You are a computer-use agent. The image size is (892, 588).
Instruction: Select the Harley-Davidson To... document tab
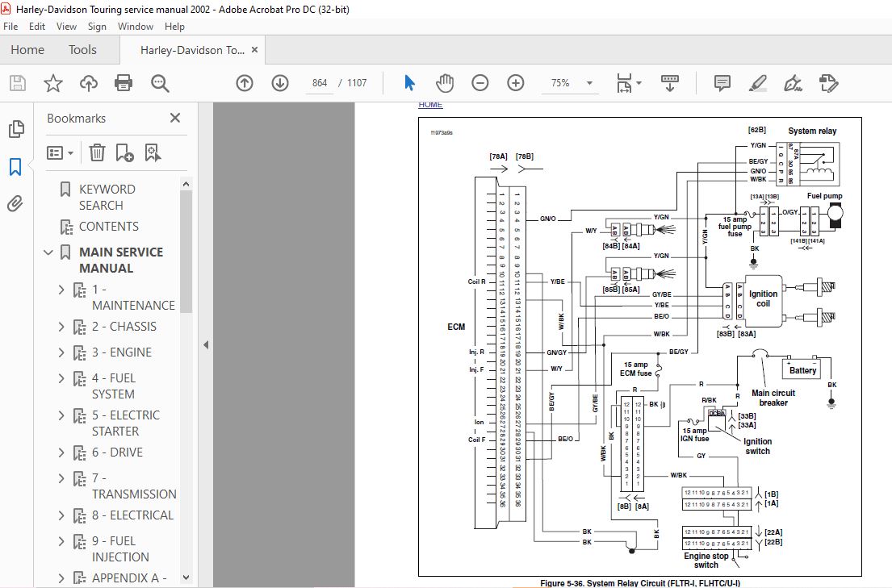coord(192,50)
